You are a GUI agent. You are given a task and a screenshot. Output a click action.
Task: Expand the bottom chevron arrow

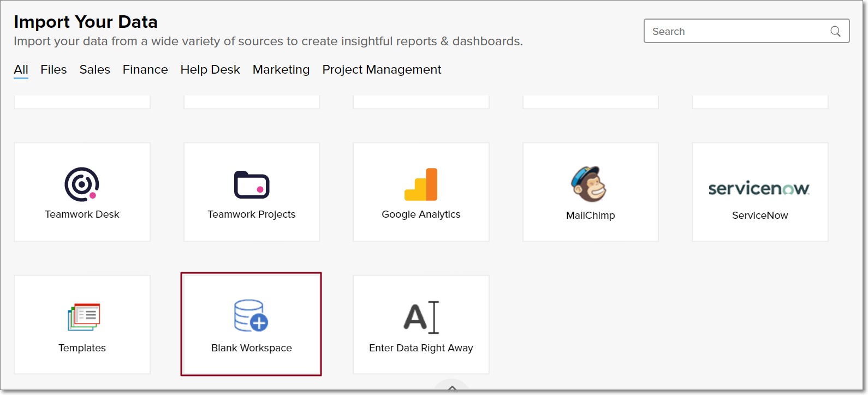tap(452, 388)
